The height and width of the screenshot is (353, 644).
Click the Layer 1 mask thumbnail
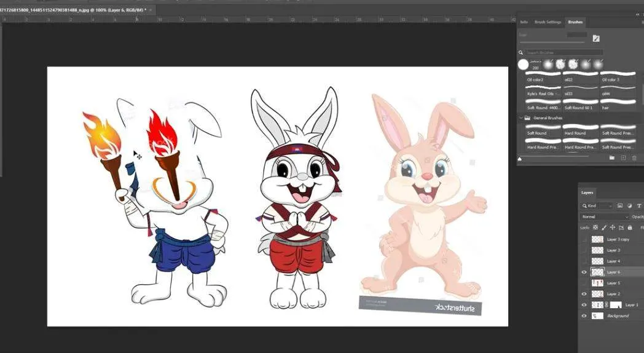(x=616, y=305)
